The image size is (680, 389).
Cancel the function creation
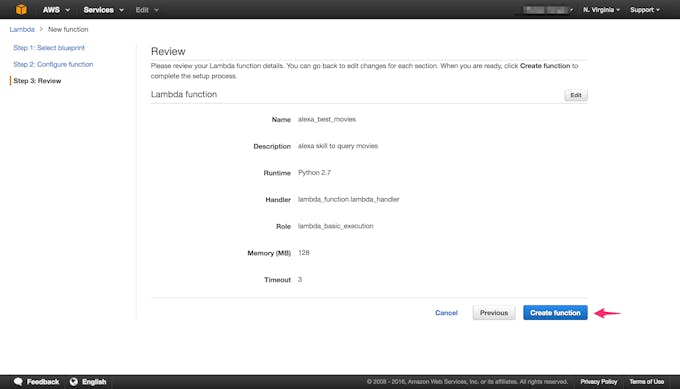click(x=446, y=313)
